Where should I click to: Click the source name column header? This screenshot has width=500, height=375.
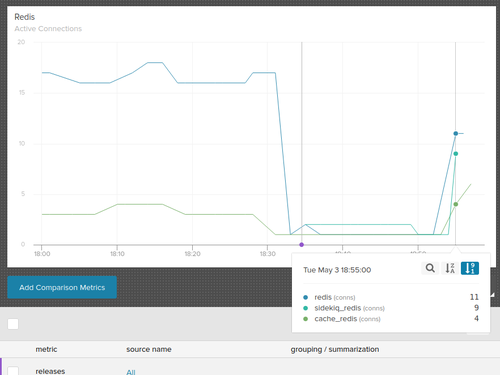(x=149, y=349)
